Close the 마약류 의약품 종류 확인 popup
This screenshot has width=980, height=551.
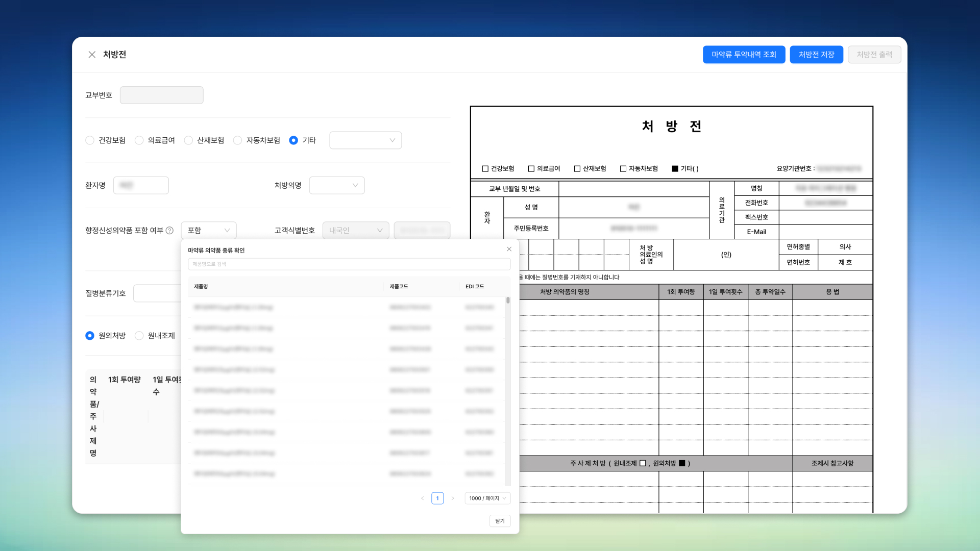[509, 249]
